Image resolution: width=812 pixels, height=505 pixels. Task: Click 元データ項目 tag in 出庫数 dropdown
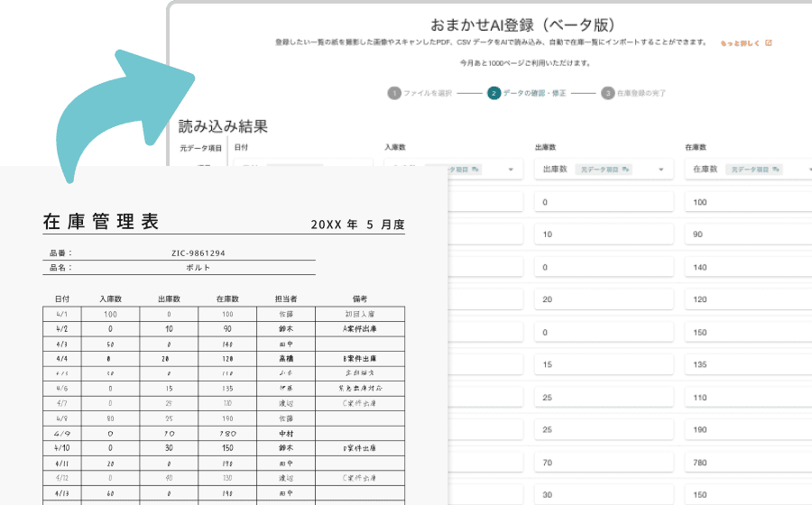[x=604, y=169]
